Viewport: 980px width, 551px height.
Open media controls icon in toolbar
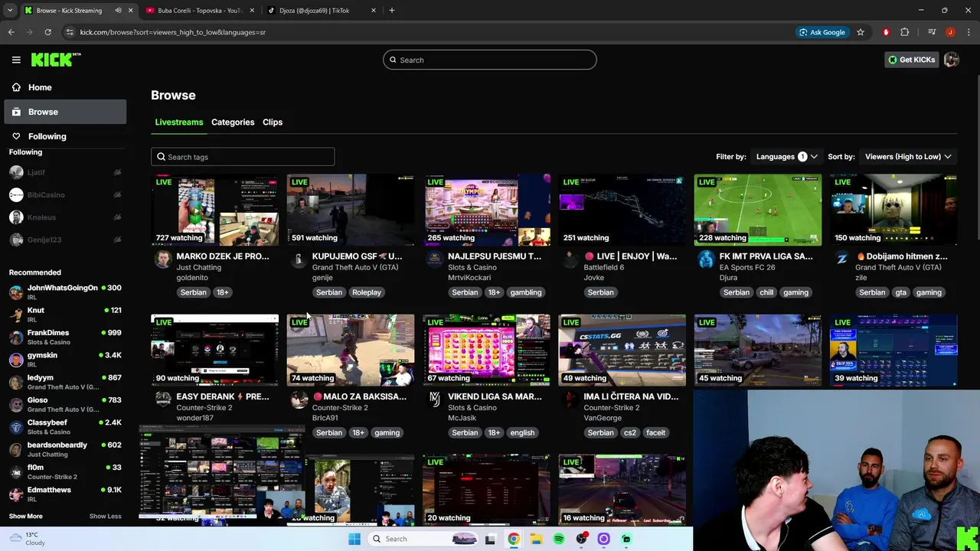coord(932,32)
